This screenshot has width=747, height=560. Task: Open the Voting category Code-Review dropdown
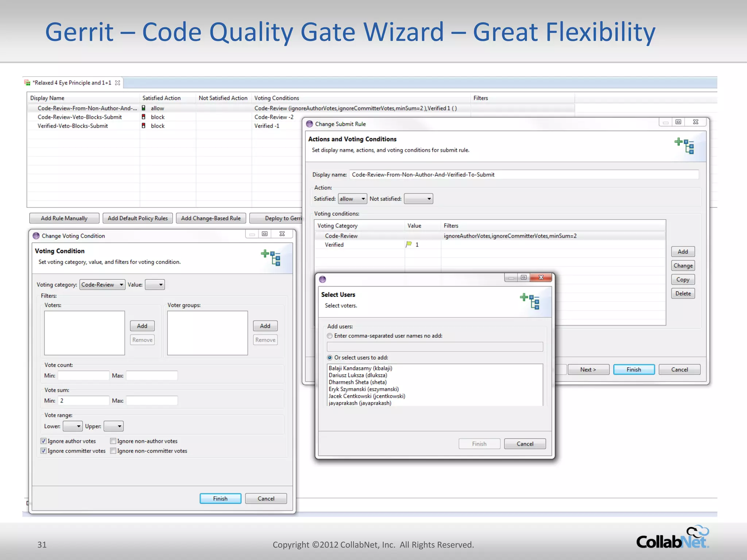[102, 284]
